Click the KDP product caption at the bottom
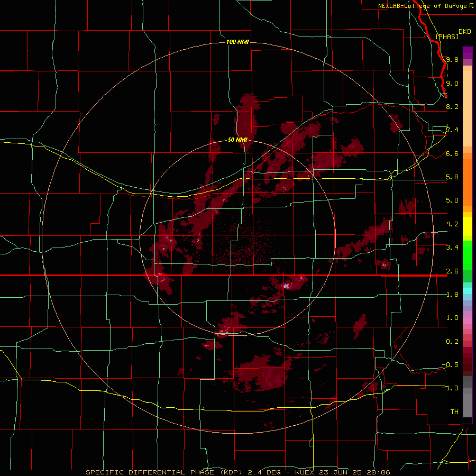476x476 pixels. click(x=238, y=472)
